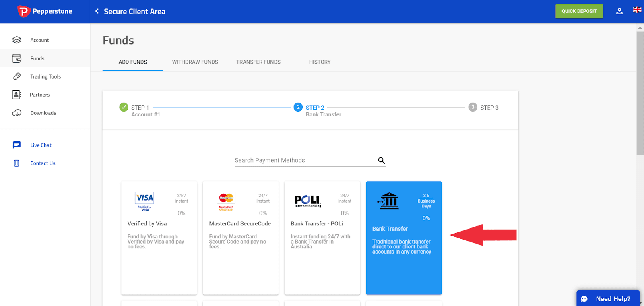Click the Contact Us phone icon
The image size is (644, 306).
(17, 163)
